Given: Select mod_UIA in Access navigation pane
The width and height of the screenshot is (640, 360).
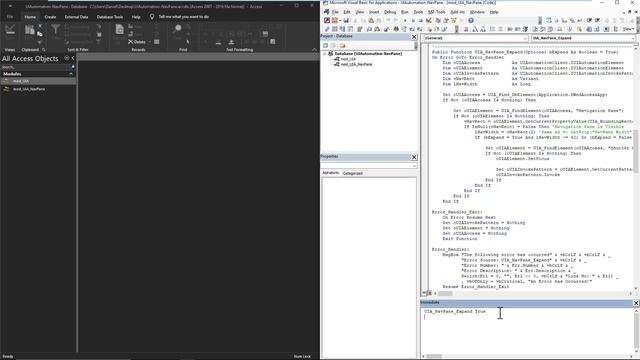Looking at the screenshot, I should [x=38, y=81].
